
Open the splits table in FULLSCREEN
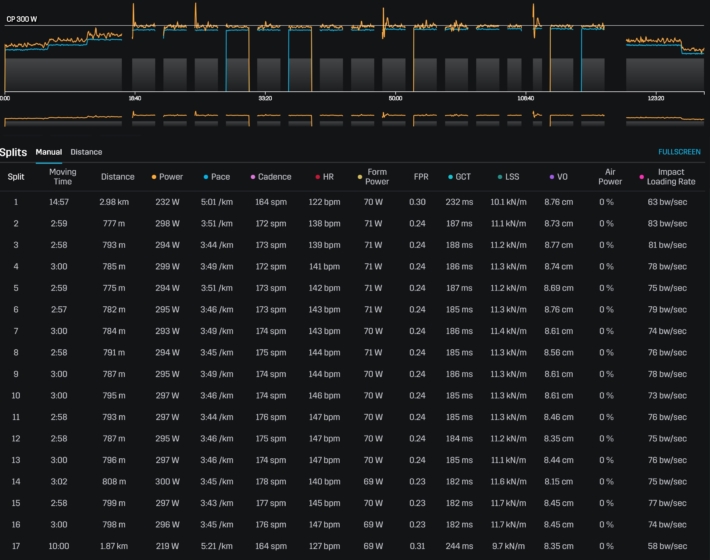[x=679, y=152]
